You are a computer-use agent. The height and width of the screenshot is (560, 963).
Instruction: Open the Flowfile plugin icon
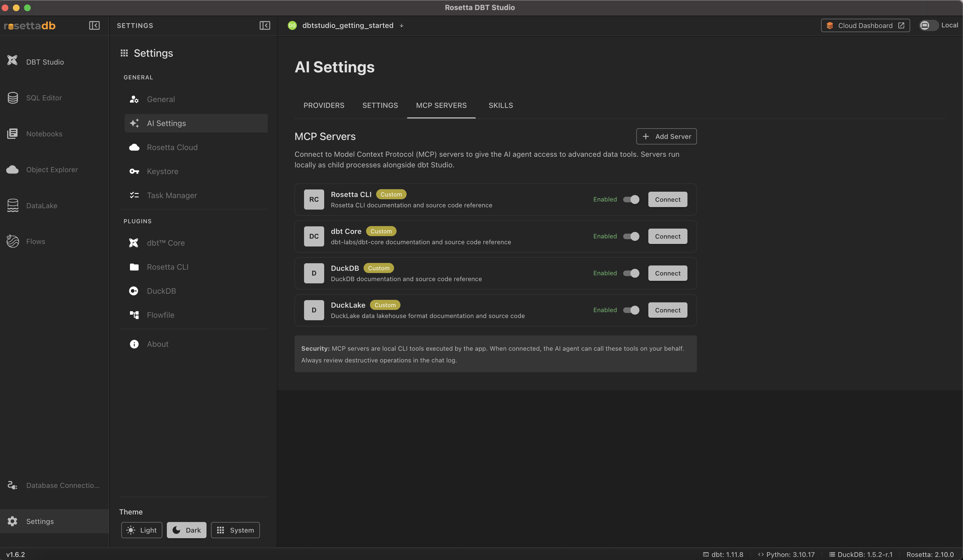[134, 315]
